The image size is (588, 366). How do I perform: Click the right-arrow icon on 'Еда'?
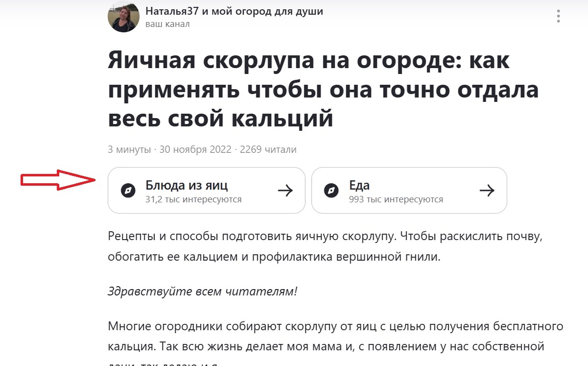[x=488, y=191]
